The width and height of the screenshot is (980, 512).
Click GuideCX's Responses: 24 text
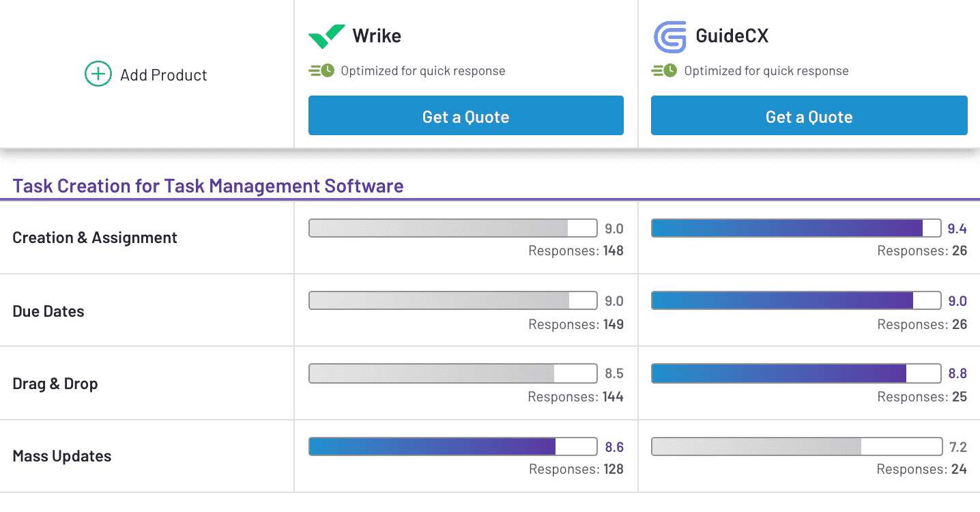pyautogui.click(x=922, y=469)
